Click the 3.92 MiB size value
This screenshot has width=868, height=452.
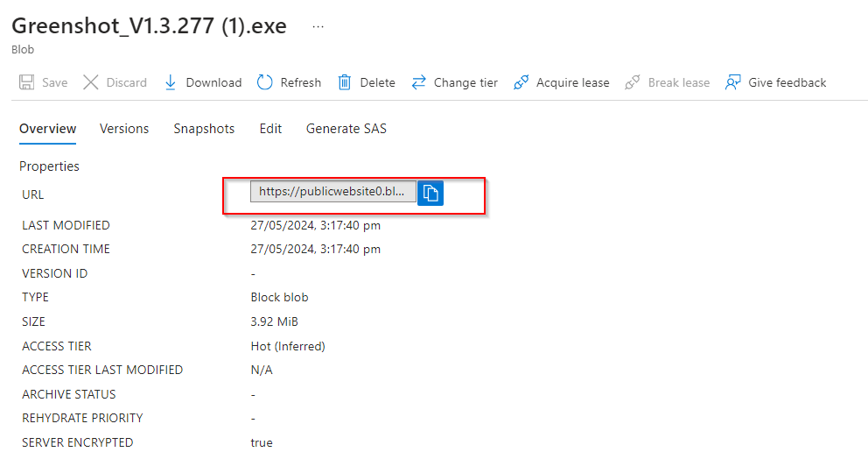tap(275, 321)
